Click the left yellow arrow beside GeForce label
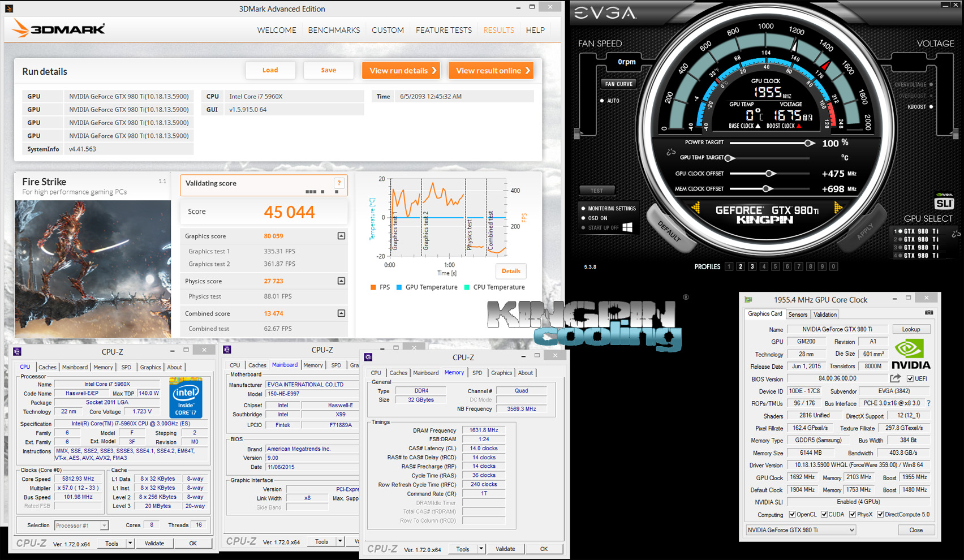 (696, 209)
